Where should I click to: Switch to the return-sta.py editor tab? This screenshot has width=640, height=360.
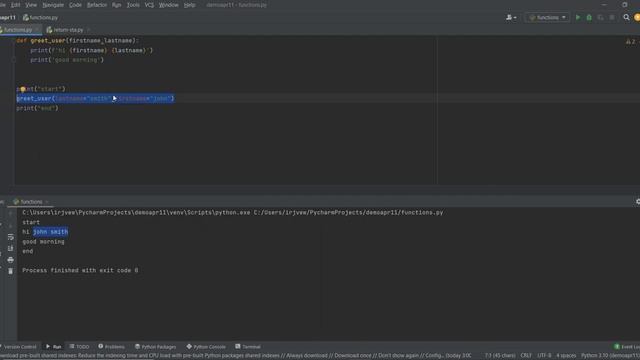65,30
